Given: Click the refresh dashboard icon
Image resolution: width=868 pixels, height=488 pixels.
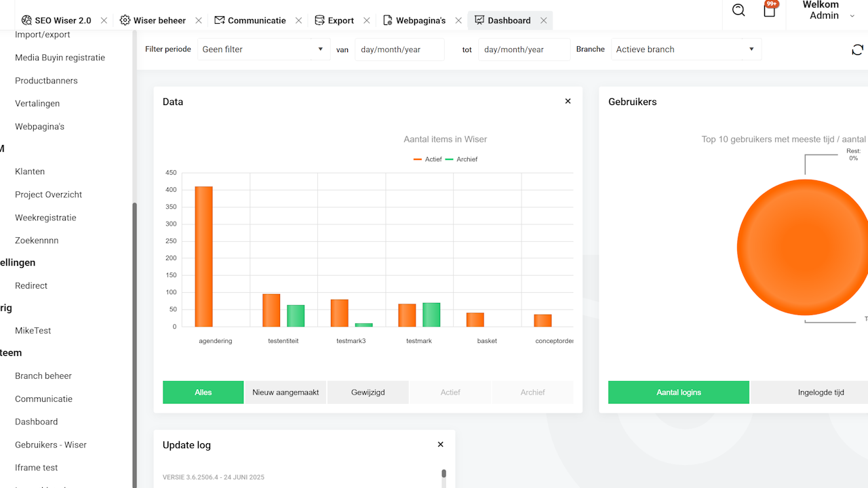Looking at the screenshot, I should [857, 49].
